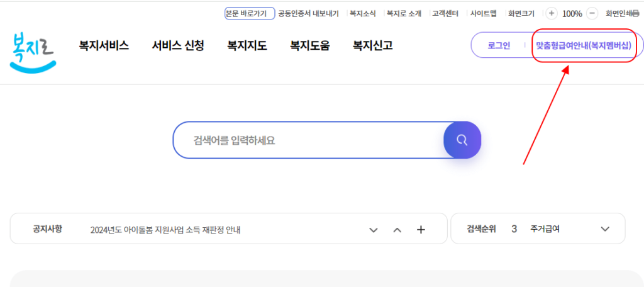Screen dimensions: 644x287
Task: Open the 서비스 신청 menu
Action: coord(178,45)
